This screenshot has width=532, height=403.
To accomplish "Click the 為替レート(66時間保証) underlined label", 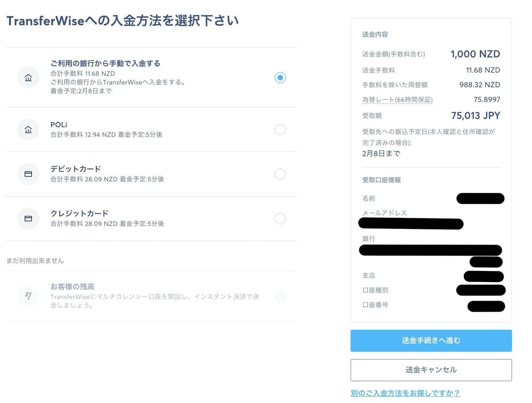I will click(x=397, y=100).
